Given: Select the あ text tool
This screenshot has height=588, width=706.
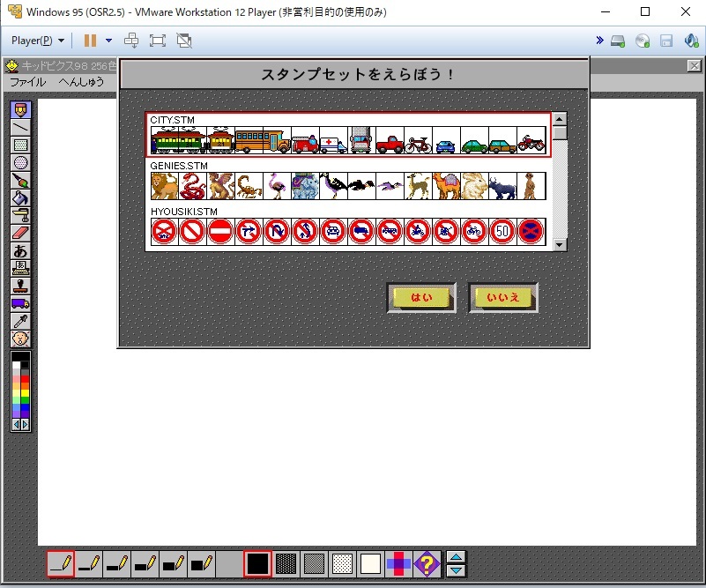Looking at the screenshot, I should coord(20,250).
